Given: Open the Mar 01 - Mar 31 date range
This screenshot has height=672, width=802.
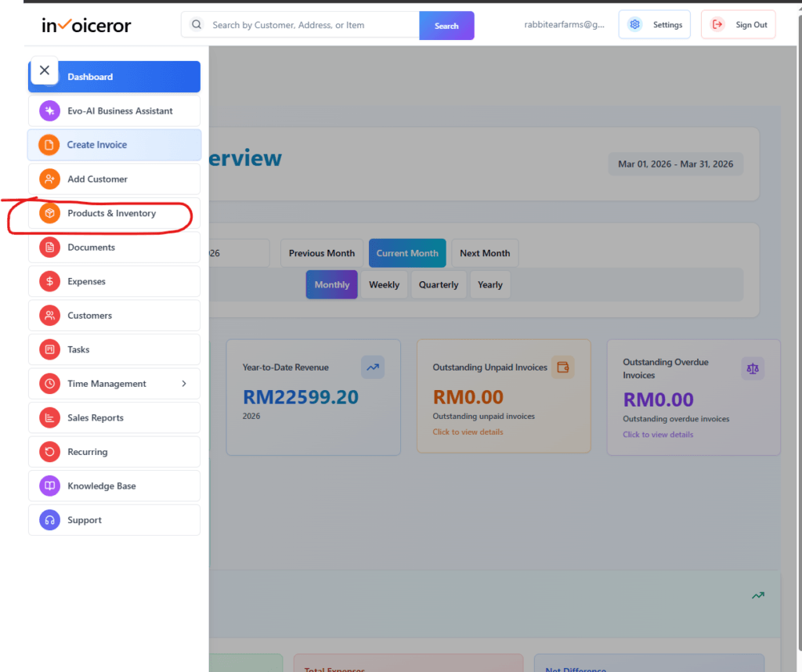Looking at the screenshot, I should coord(675,164).
